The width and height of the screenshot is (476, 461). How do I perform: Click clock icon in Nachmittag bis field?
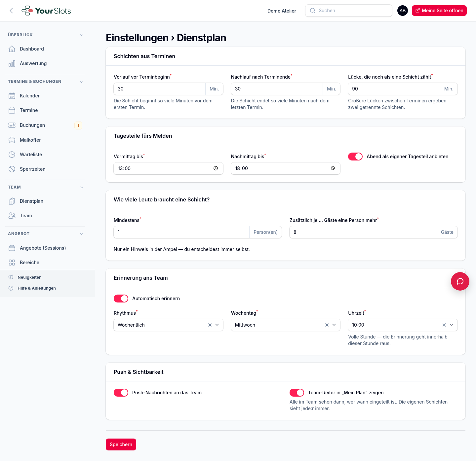(333, 168)
